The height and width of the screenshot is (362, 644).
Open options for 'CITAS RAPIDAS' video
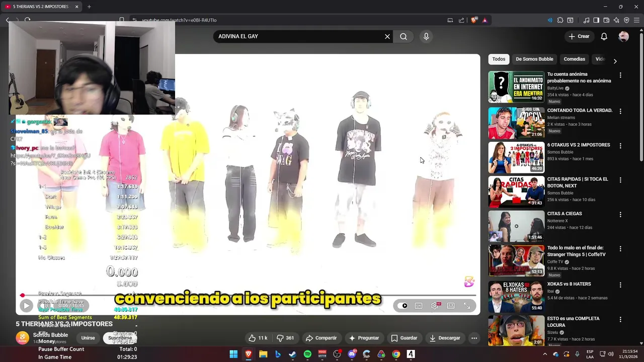coord(620,180)
